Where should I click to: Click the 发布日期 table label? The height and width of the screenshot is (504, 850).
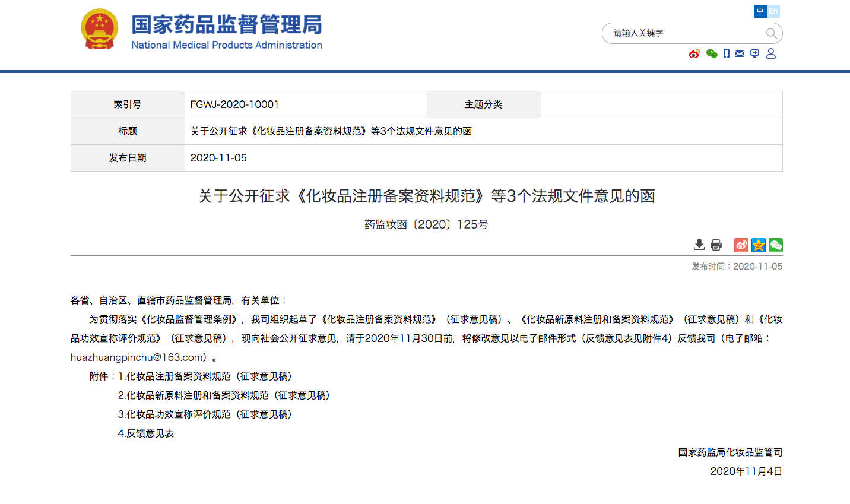[x=128, y=158]
